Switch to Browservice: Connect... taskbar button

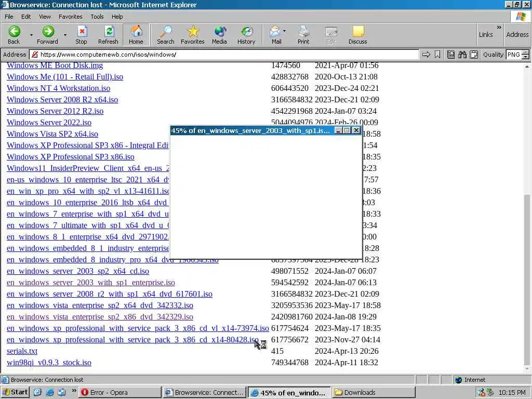coord(205,392)
